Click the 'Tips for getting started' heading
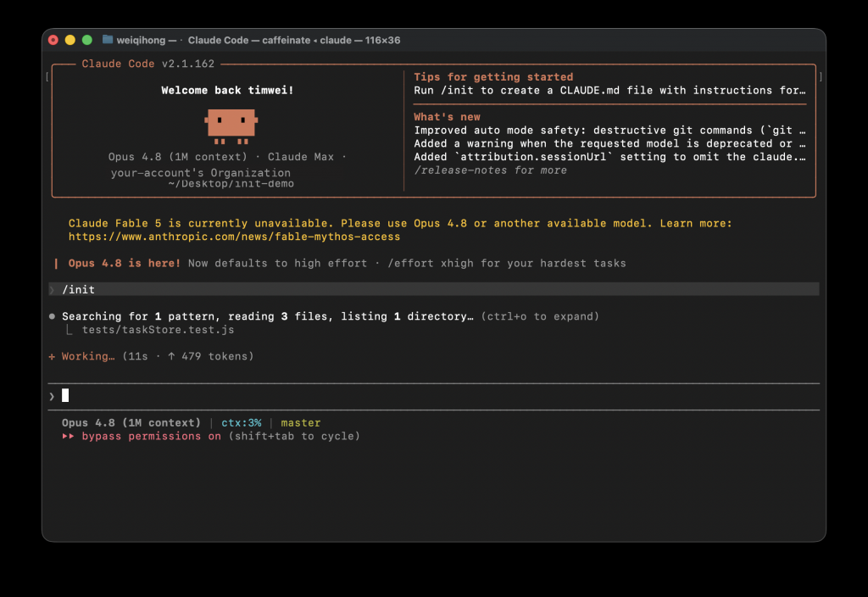868x597 pixels. [x=493, y=77]
